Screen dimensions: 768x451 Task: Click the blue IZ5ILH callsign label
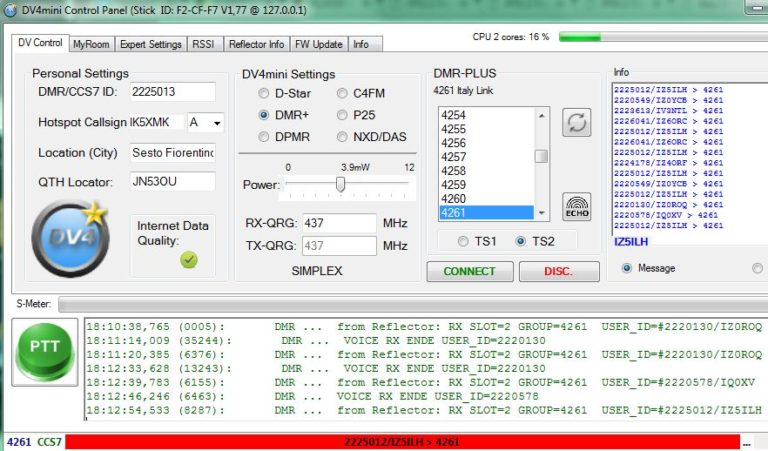pos(631,241)
